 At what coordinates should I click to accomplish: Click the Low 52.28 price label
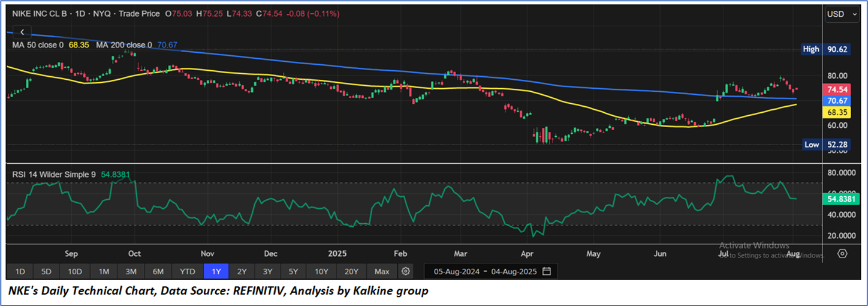click(826, 145)
